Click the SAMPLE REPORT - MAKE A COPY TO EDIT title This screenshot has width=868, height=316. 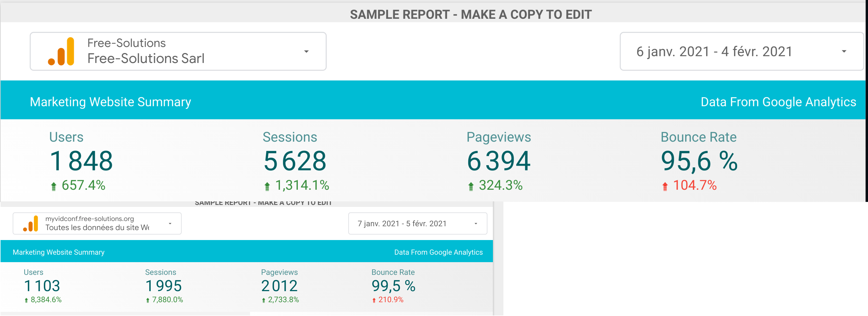[471, 14]
